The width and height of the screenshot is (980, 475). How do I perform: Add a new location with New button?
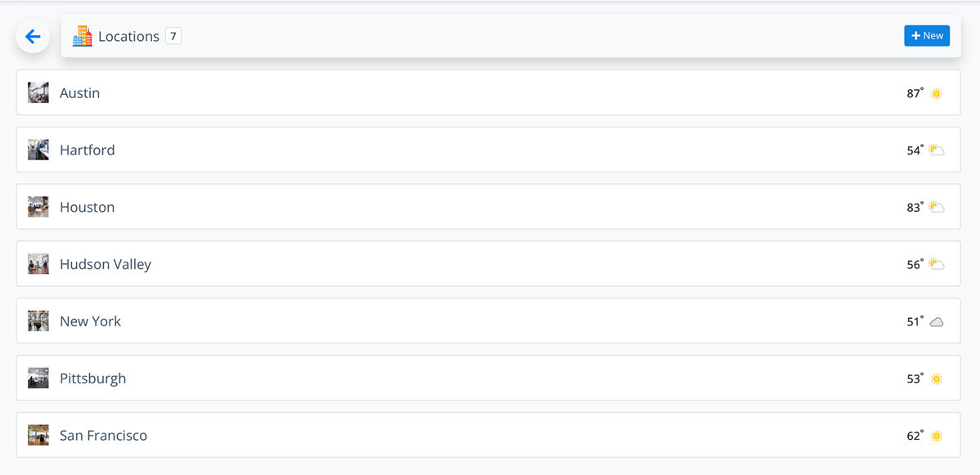click(927, 36)
